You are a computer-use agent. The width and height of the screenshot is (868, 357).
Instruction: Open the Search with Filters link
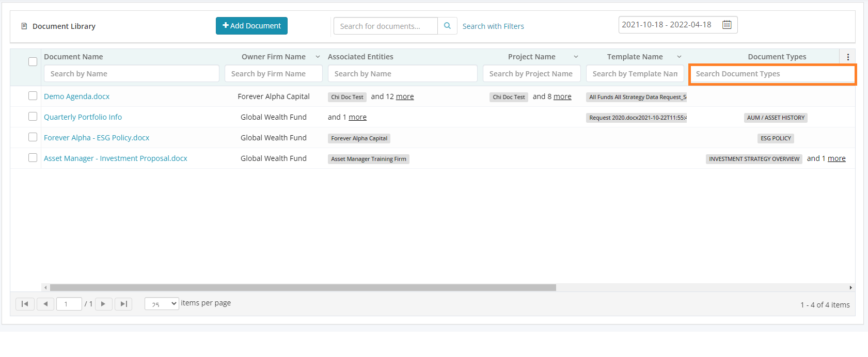click(x=493, y=26)
